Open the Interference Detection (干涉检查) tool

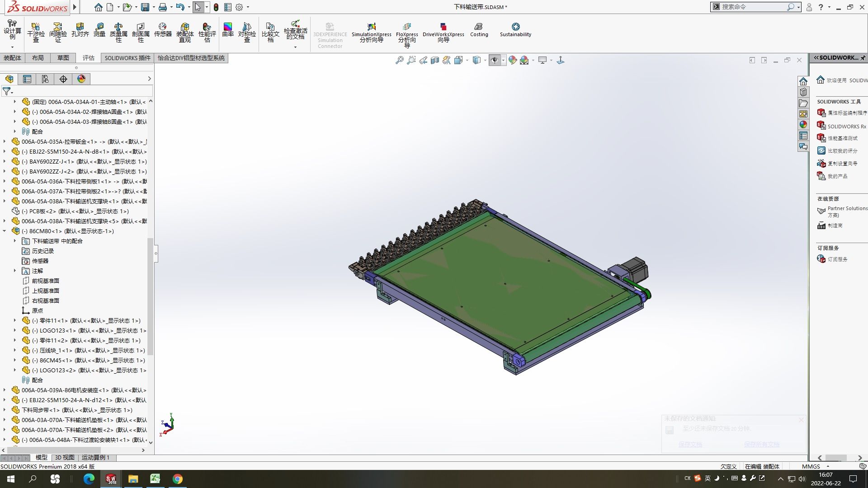click(x=36, y=32)
